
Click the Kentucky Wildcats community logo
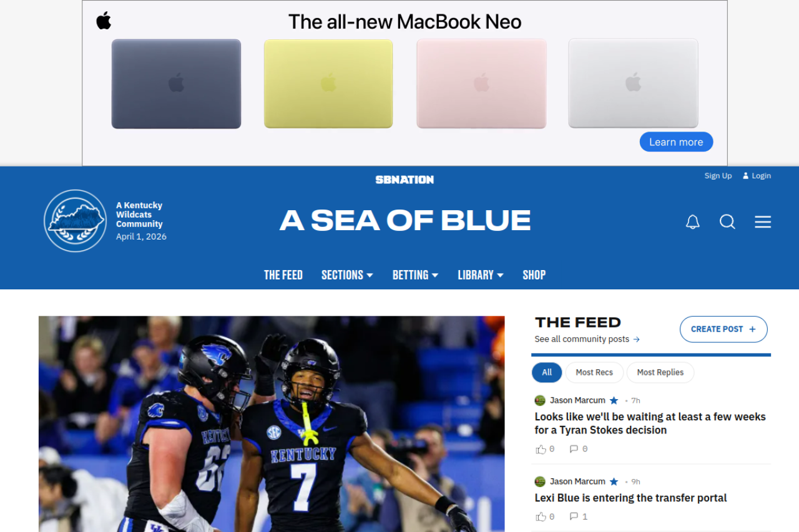pyautogui.click(x=76, y=221)
